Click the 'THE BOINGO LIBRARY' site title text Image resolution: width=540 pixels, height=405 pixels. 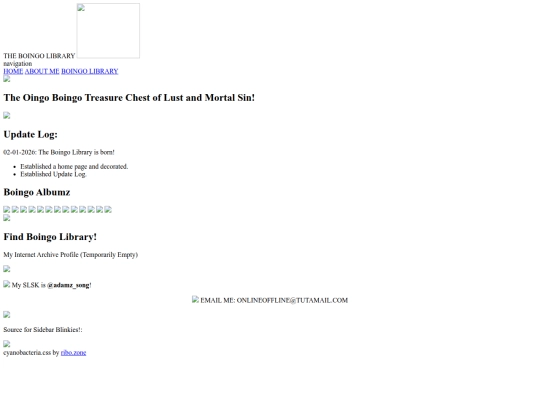(39, 56)
